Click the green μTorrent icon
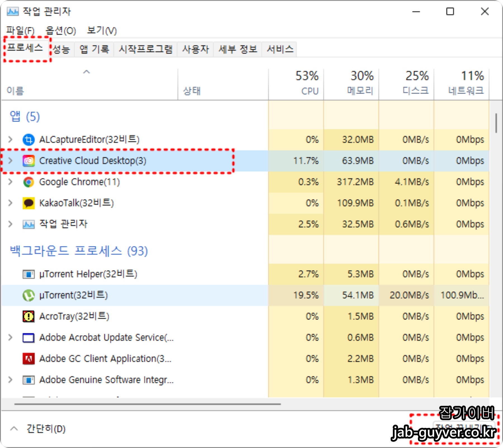The image size is (503, 448). 29,295
